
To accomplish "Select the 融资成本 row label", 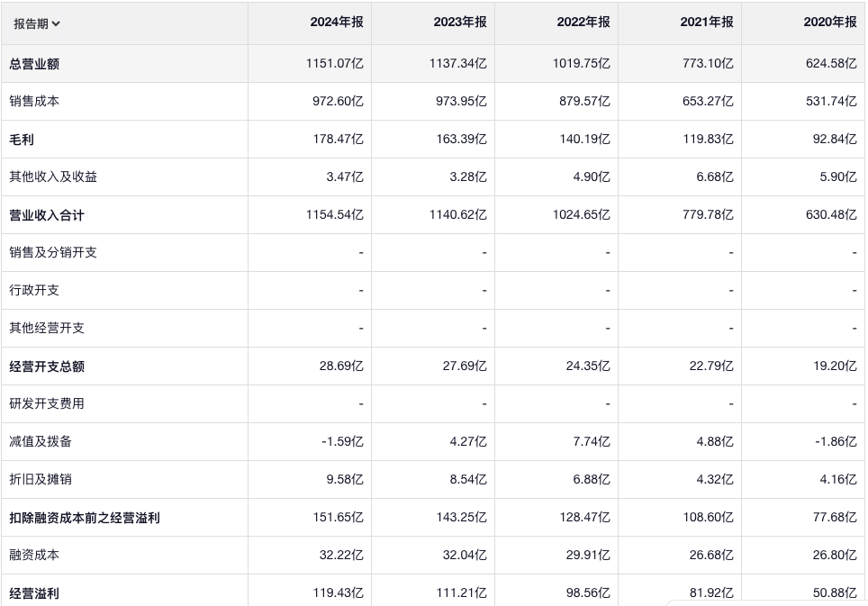I will (34, 556).
